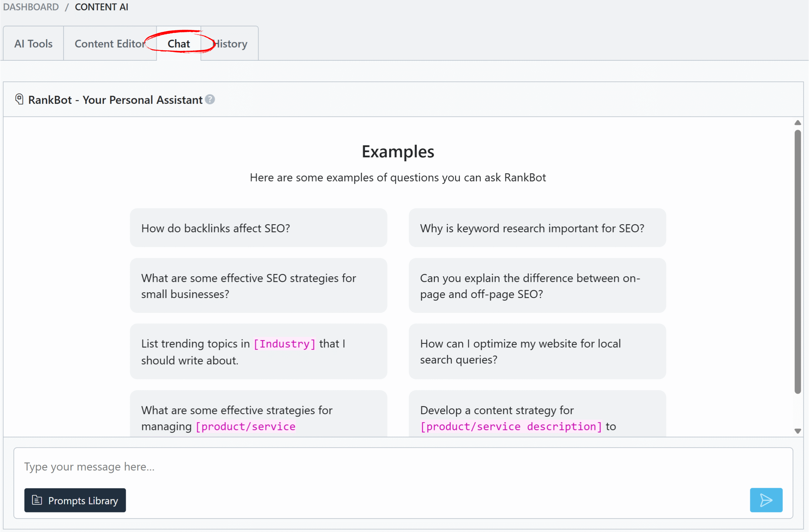Click scrollbar up arrow in chat area
The image size is (809, 532).
797,123
